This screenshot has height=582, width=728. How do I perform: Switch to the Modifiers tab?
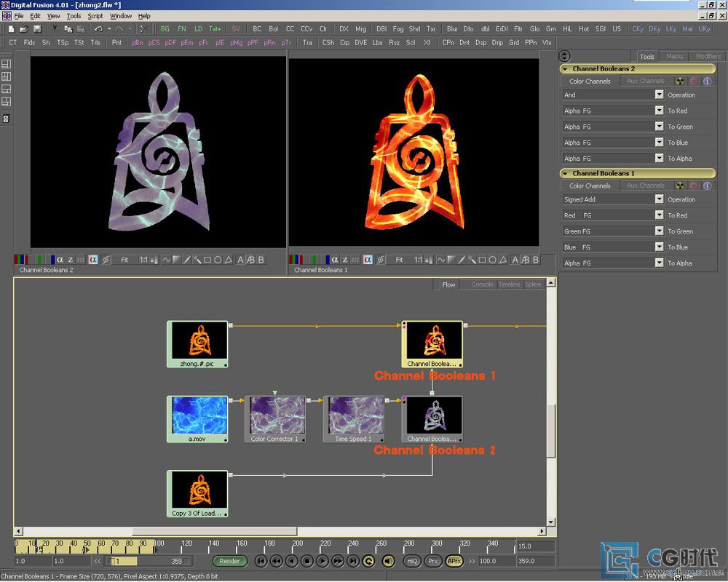[x=708, y=56]
